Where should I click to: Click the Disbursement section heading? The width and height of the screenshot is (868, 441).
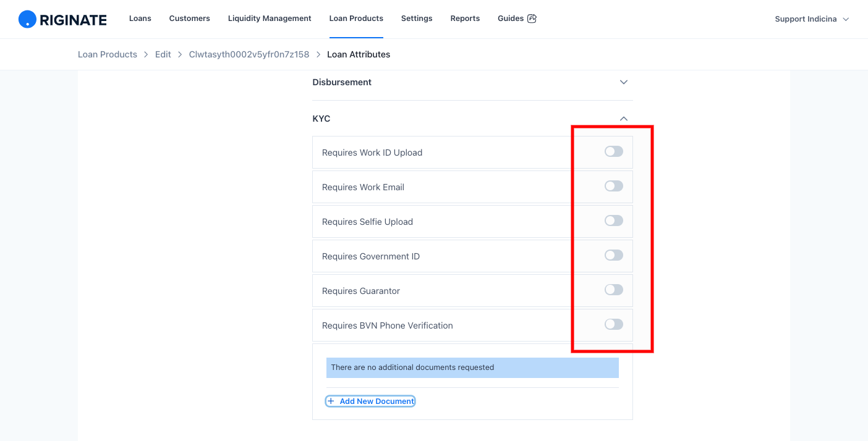342,82
